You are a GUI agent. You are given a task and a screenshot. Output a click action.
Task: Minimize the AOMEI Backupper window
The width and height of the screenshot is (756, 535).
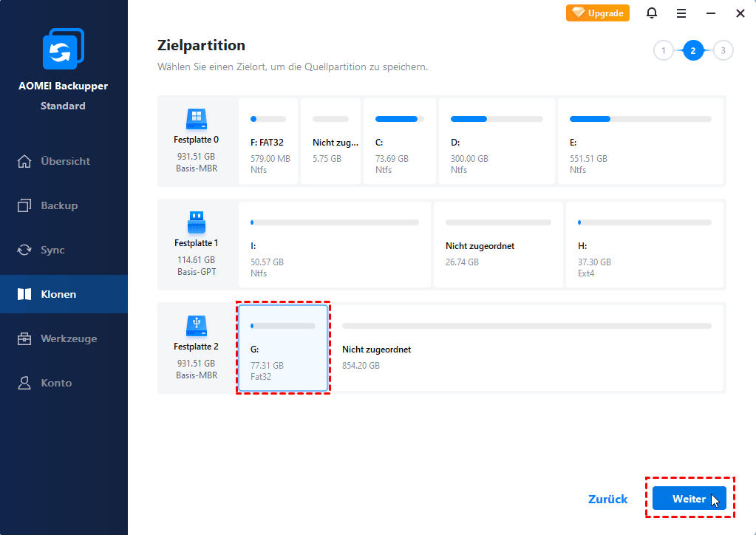pyautogui.click(x=711, y=13)
